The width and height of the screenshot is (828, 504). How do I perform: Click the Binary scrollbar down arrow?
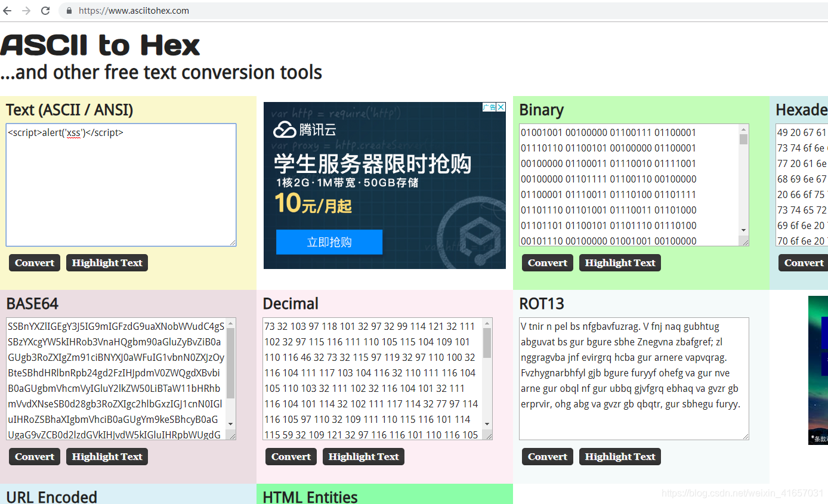click(743, 230)
